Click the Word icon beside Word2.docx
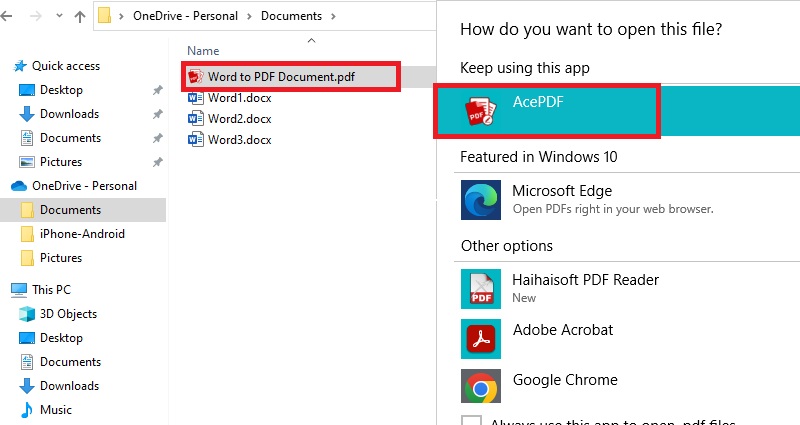800x425 pixels. 195,119
